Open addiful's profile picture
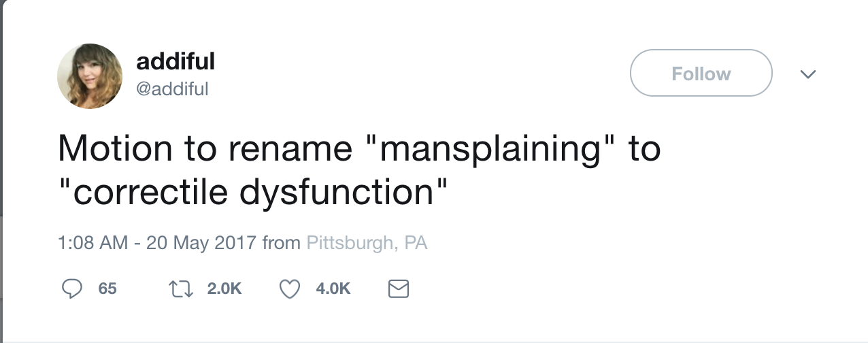This screenshot has width=868, height=343. (90, 76)
